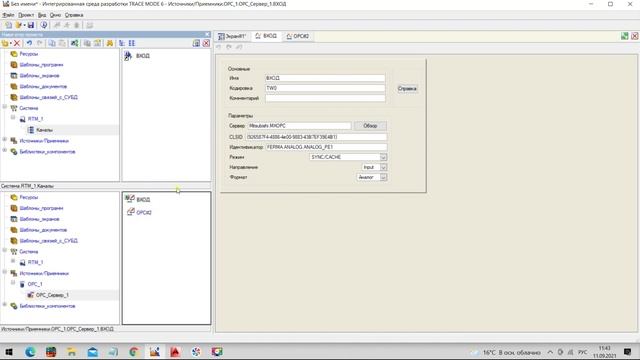Select ВХОД component in OPC_Сервер_1 list
This screenshot has width=640, height=360.
point(138,199)
